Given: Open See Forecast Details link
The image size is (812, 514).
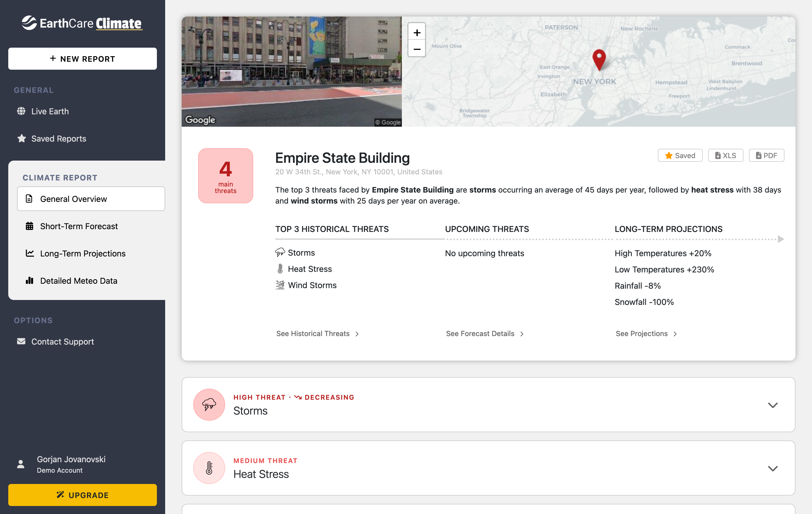Looking at the screenshot, I should (480, 334).
